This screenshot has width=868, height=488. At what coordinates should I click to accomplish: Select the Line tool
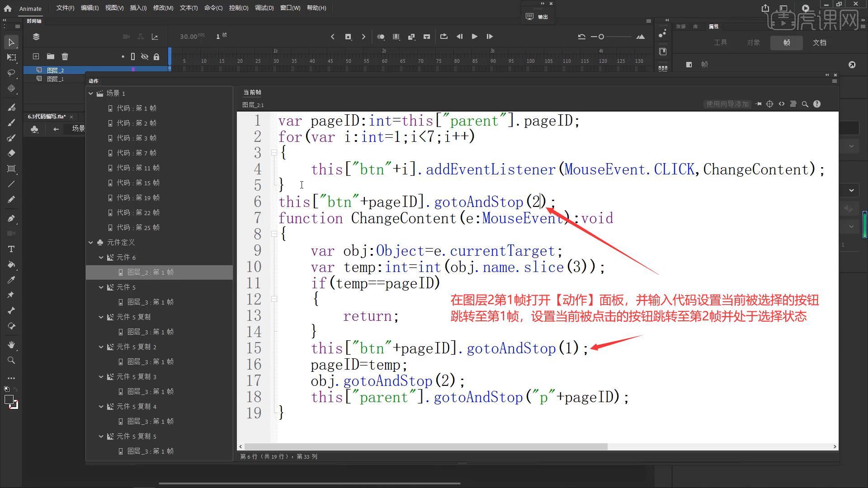pyautogui.click(x=11, y=184)
